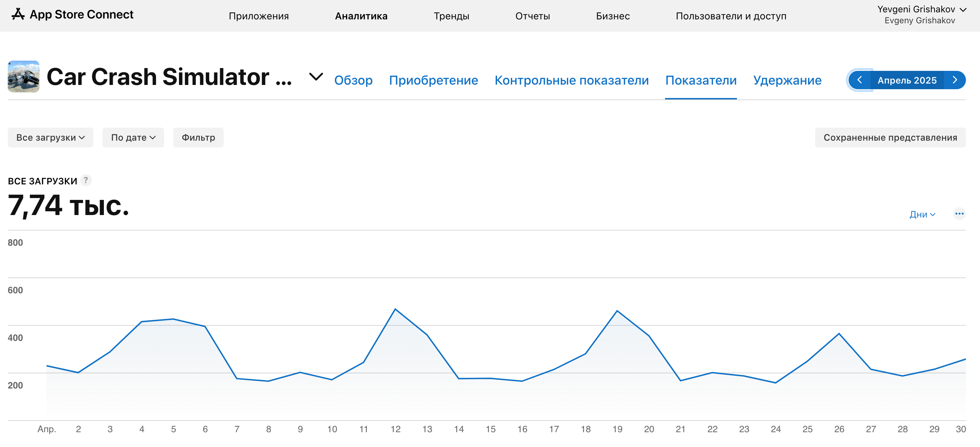Open the Удержание tab

point(787,80)
